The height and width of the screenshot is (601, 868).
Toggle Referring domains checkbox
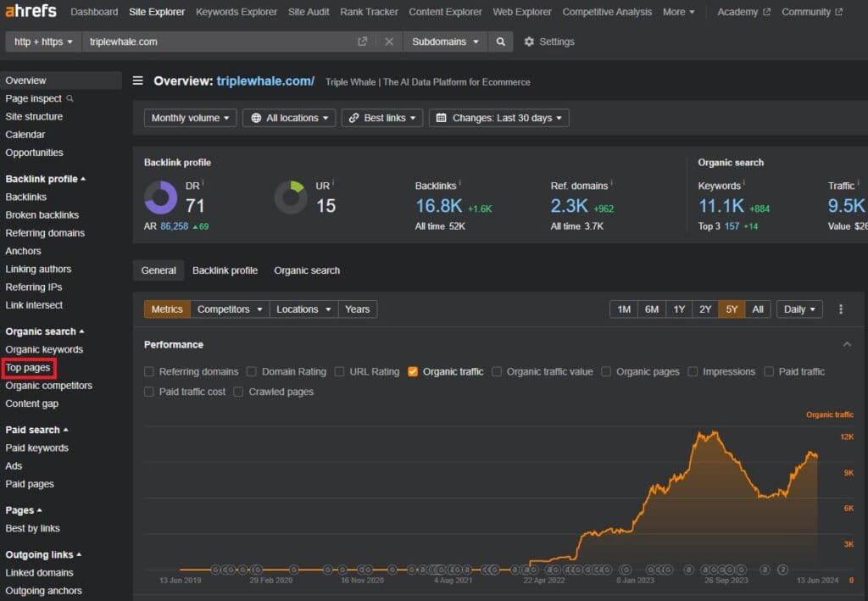coord(149,371)
